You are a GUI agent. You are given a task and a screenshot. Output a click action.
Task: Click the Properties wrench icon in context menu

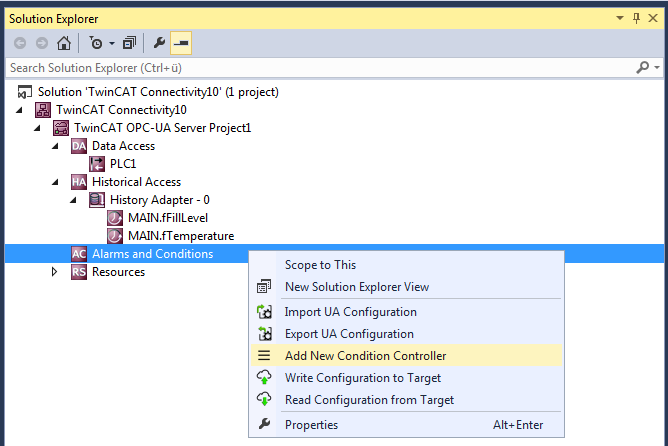[264, 424]
